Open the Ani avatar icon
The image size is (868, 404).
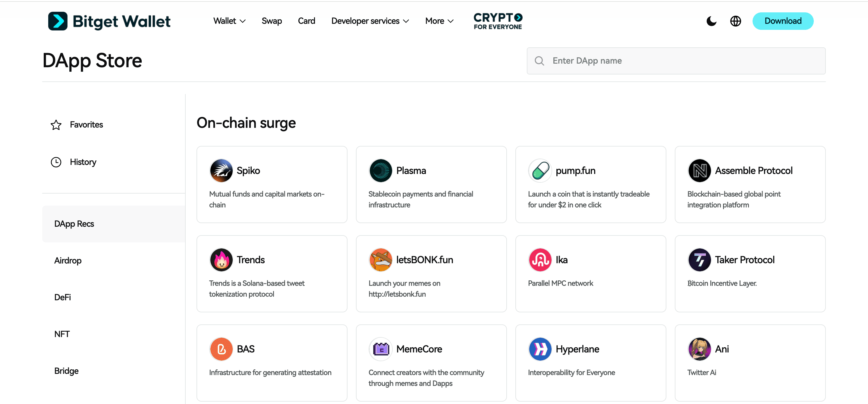pos(699,349)
